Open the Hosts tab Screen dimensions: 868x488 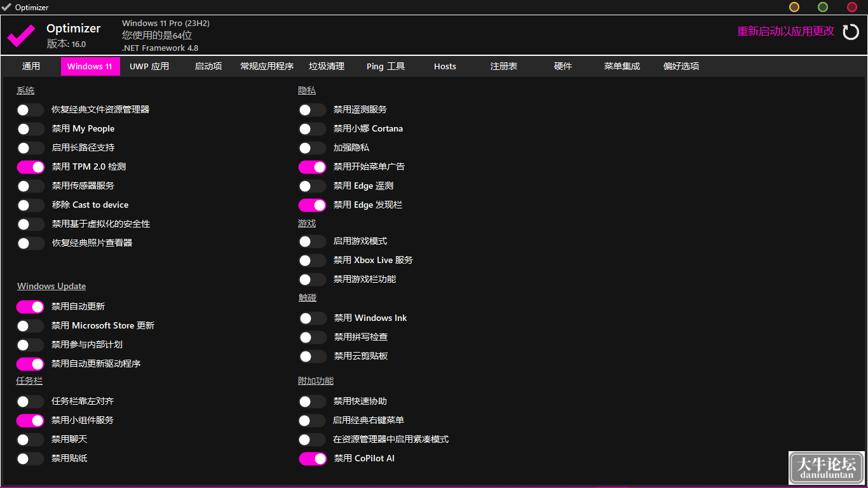(445, 66)
